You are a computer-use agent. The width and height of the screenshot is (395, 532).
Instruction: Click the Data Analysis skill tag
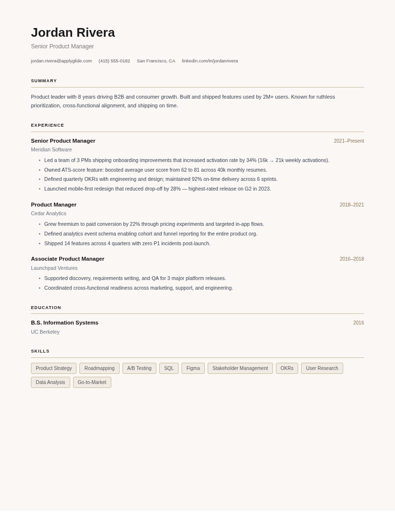[x=50, y=383]
